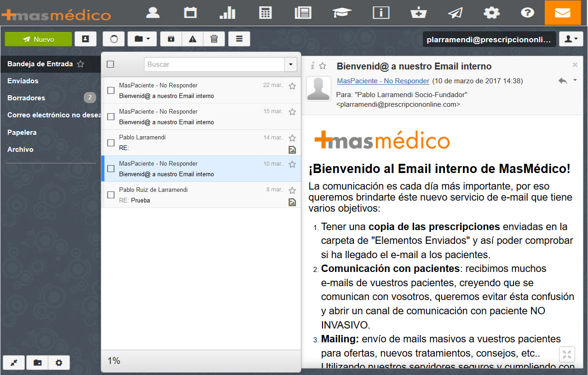Click the reply arrow in message header
The width and height of the screenshot is (588, 375).
click(563, 81)
